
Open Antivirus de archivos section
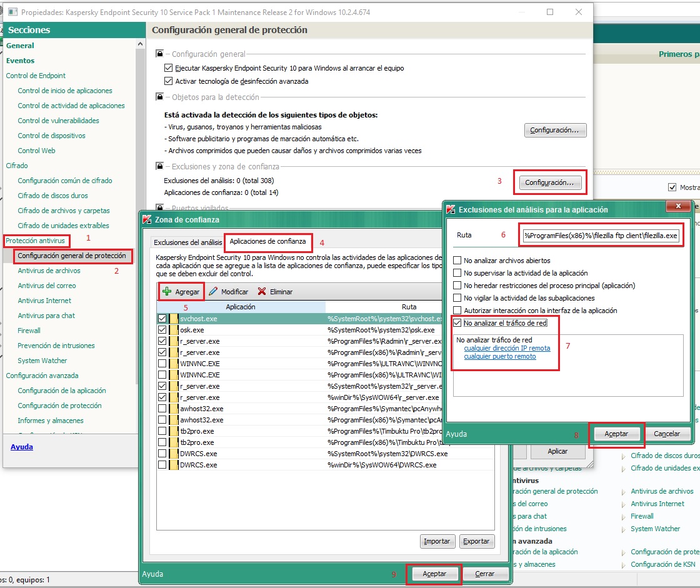49,271
